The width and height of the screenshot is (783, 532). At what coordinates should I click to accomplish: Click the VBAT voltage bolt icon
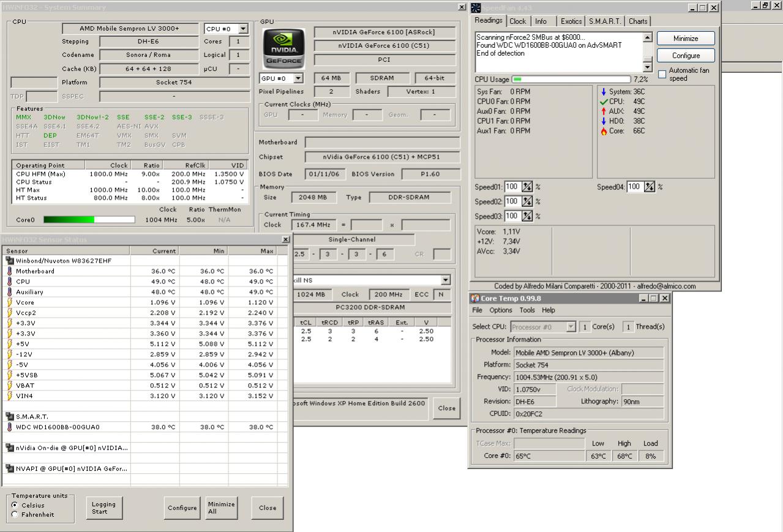pyautogui.click(x=10, y=386)
